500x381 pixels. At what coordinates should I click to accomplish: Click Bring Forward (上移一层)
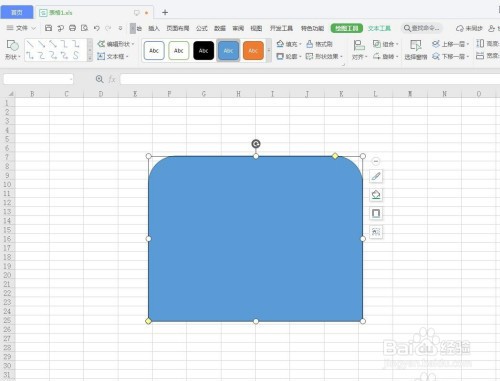[450, 44]
